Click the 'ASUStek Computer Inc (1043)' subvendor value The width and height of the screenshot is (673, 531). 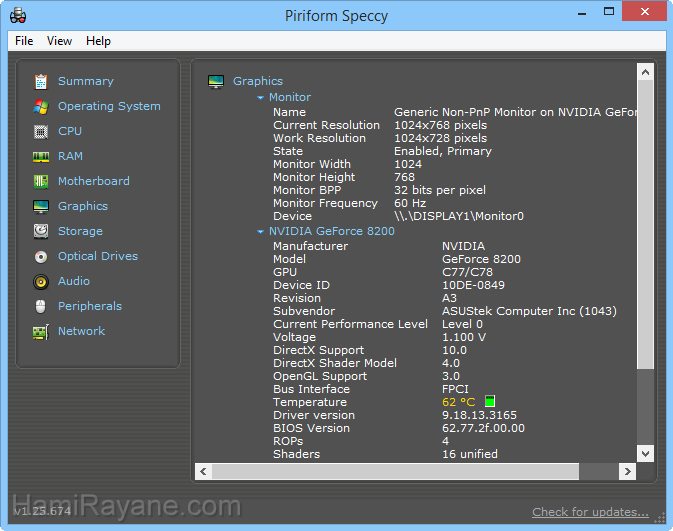pos(529,311)
